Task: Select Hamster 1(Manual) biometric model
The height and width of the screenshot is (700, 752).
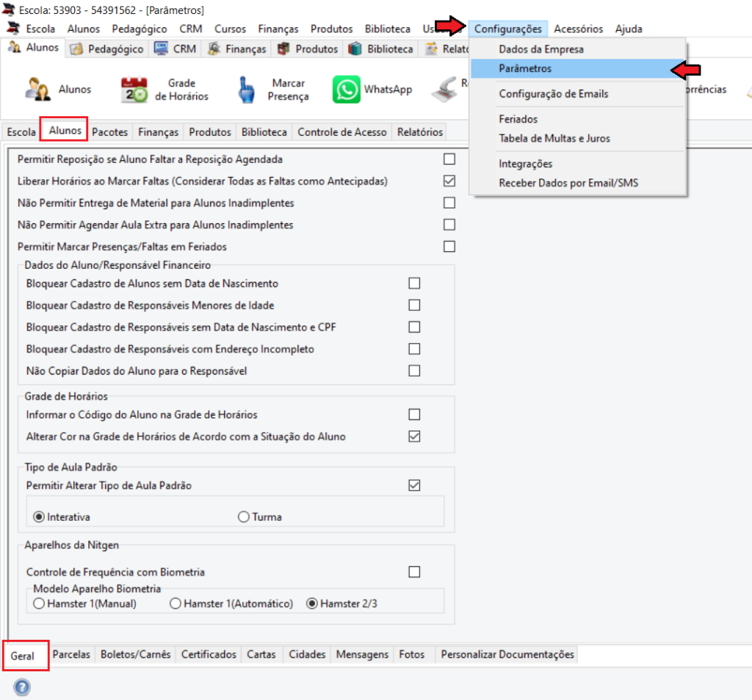Action: (39, 604)
